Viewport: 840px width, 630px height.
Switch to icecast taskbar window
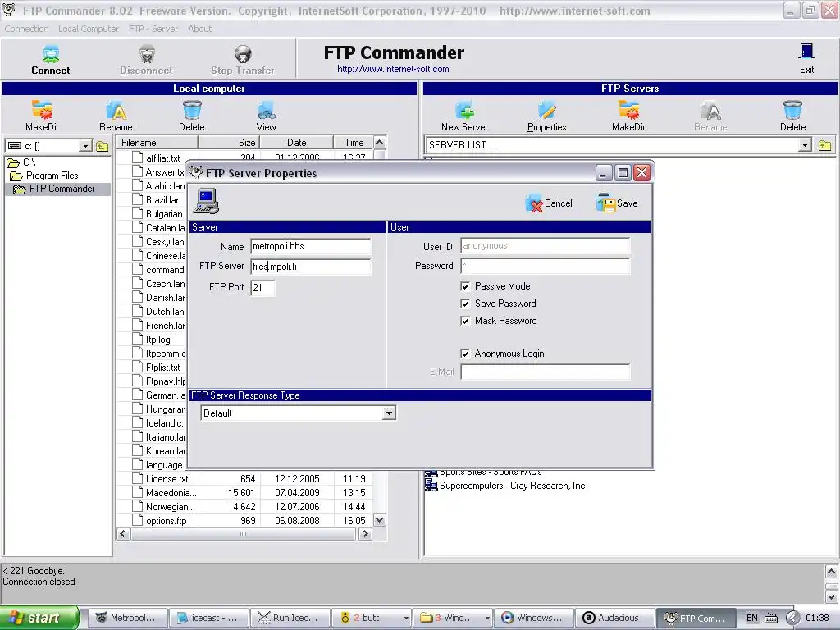[x=209, y=619]
